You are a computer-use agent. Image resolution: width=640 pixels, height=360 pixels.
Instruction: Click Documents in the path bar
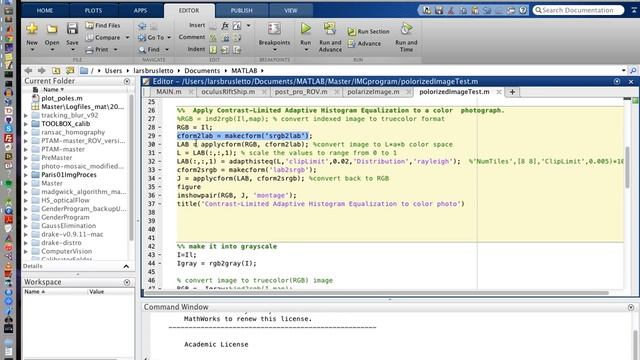(202, 71)
